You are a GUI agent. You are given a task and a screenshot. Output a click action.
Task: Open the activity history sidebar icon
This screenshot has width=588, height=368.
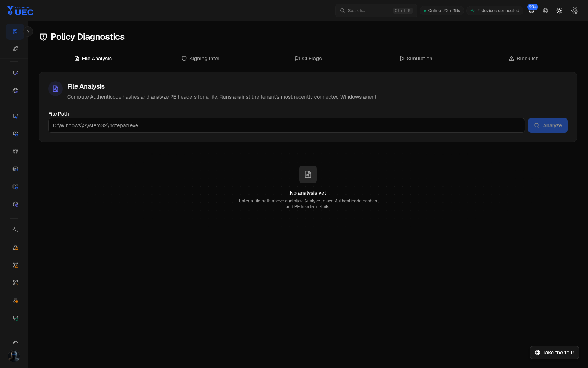pyautogui.click(x=15, y=230)
